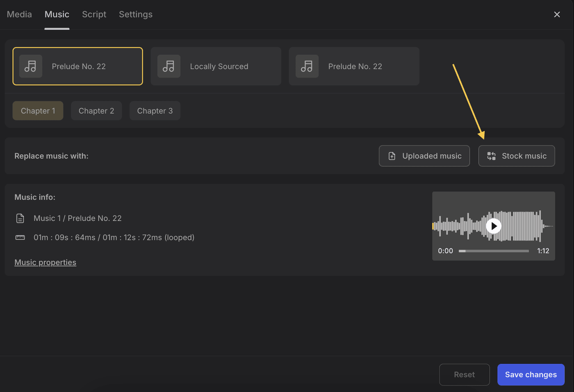This screenshot has height=392, width=574.
Task: Pick the third track card's music note icon
Action: pyautogui.click(x=307, y=66)
